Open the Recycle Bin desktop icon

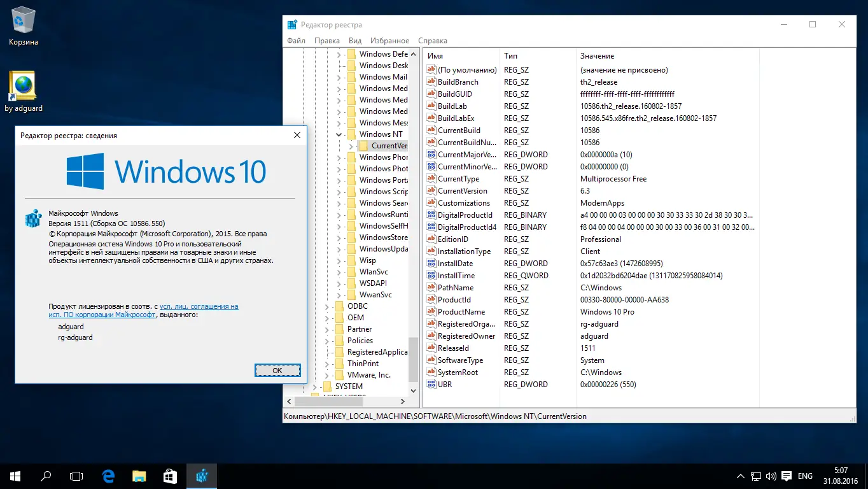tap(24, 22)
